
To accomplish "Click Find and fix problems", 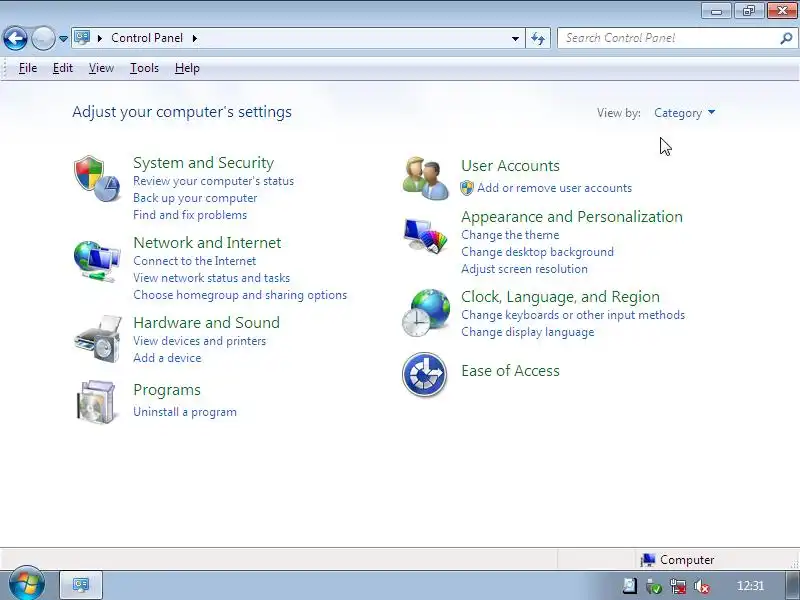I will (190, 215).
